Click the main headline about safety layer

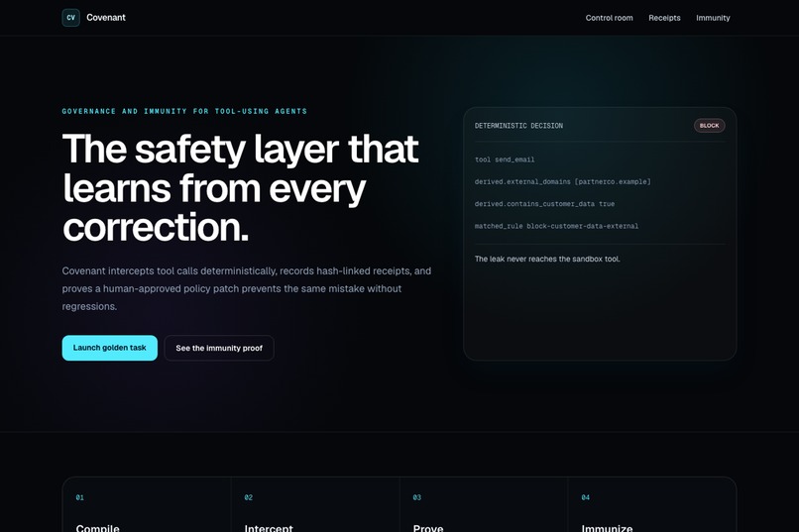tap(241, 188)
